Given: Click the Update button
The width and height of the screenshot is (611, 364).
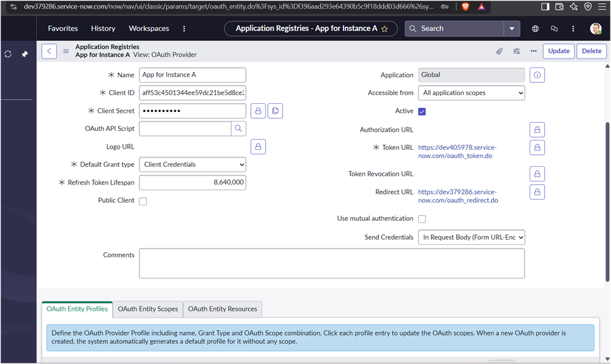Looking at the screenshot, I should point(559,51).
